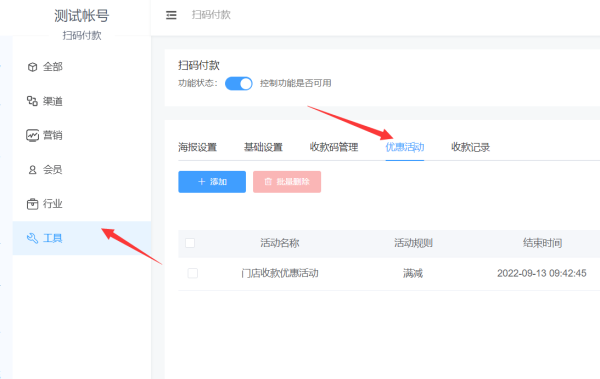
Task: Click the blue 添加 button
Action: pyautogui.click(x=212, y=182)
